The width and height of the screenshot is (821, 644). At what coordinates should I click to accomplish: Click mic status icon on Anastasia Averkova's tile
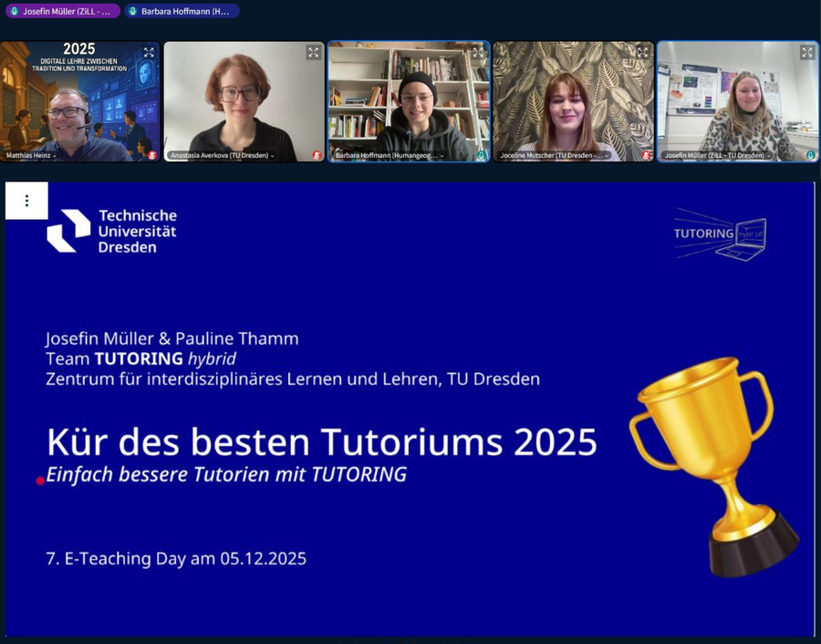[317, 156]
